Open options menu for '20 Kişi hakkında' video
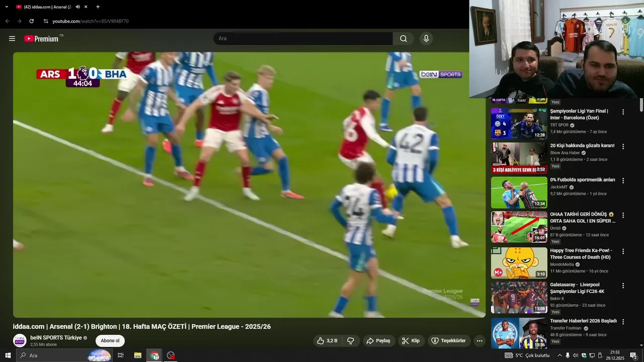 click(623, 146)
